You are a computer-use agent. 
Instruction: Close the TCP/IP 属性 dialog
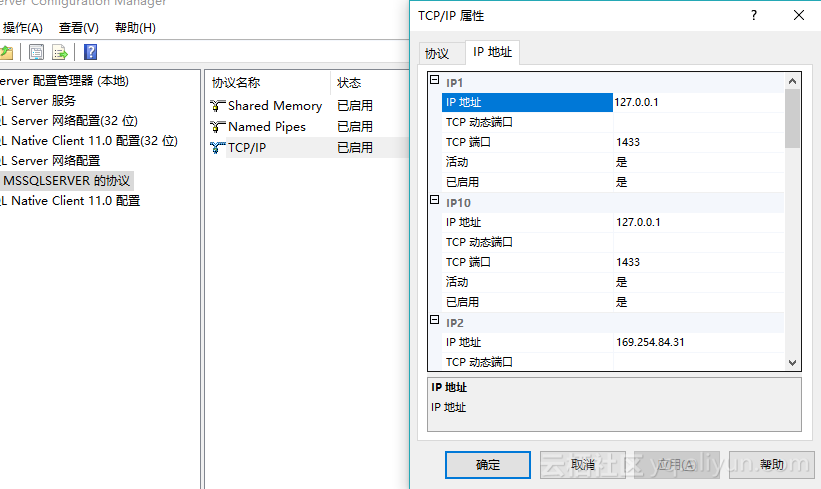click(798, 15)
